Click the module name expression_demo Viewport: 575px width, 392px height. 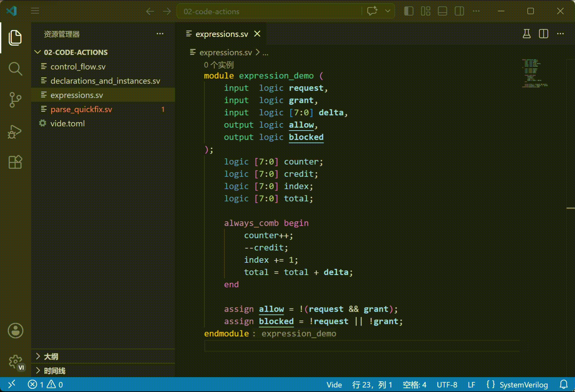pyautogui.click(x=276, y=76)
